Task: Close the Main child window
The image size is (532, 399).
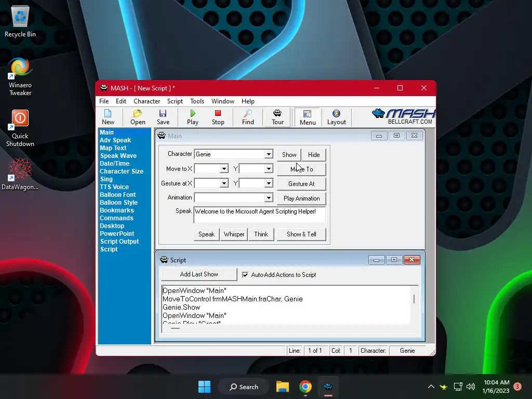Action: [x=414, y=136]
